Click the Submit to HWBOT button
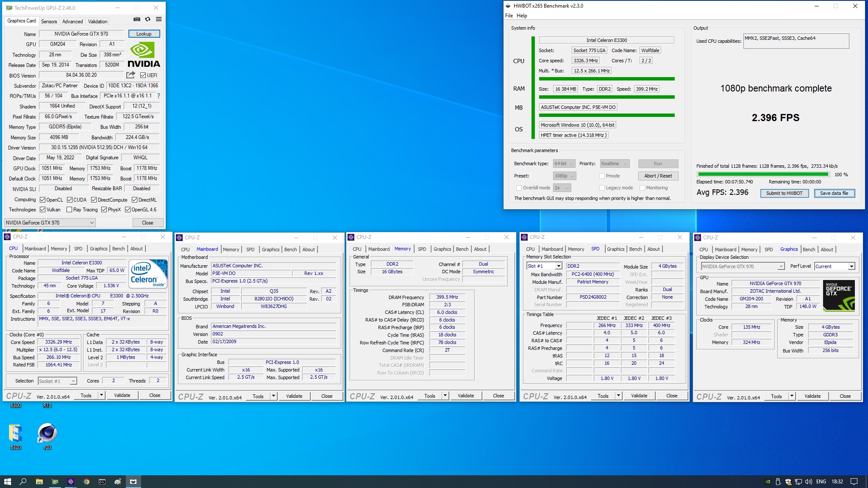 784,193
